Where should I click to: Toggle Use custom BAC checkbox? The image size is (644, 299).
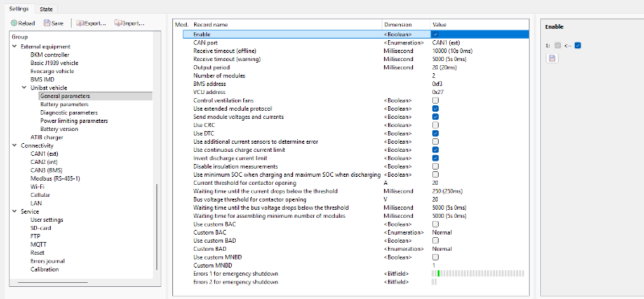(436, 224)
